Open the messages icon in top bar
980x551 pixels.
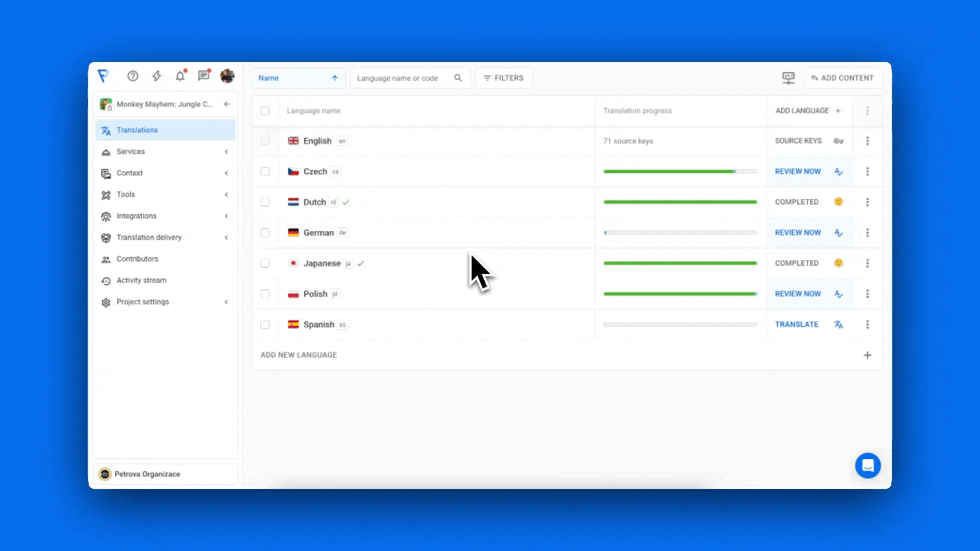tap(204, 76)
